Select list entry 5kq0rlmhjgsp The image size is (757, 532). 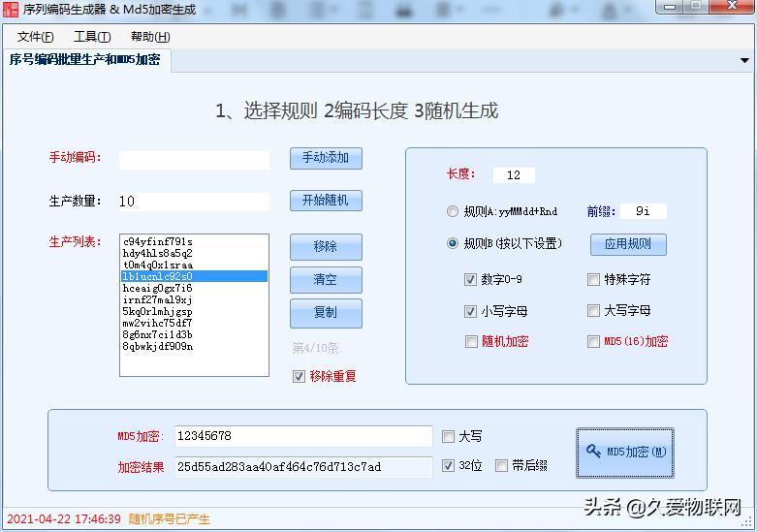pos(194,311)
